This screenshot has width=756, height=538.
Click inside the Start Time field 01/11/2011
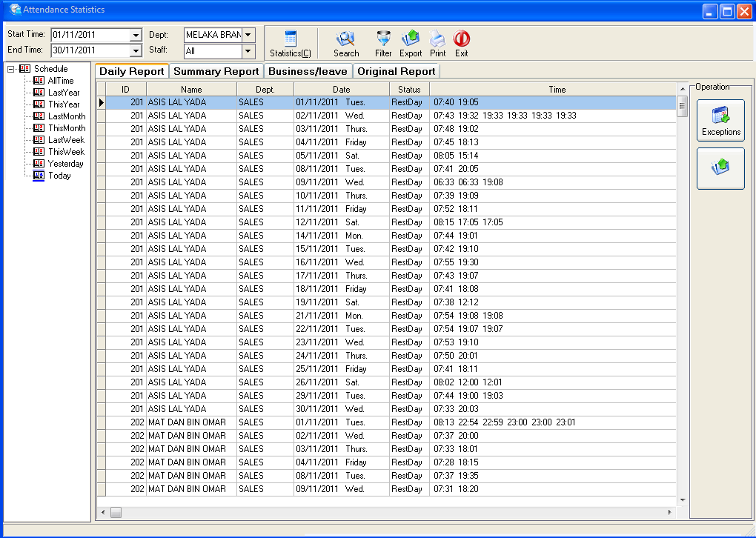point(90,35)
